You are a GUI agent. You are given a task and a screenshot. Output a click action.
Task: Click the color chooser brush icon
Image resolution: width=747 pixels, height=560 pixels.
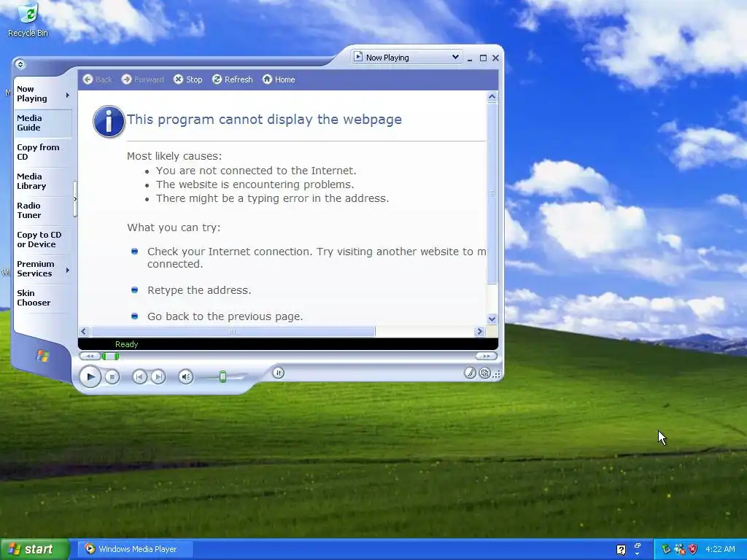click(x=471, y=373)
